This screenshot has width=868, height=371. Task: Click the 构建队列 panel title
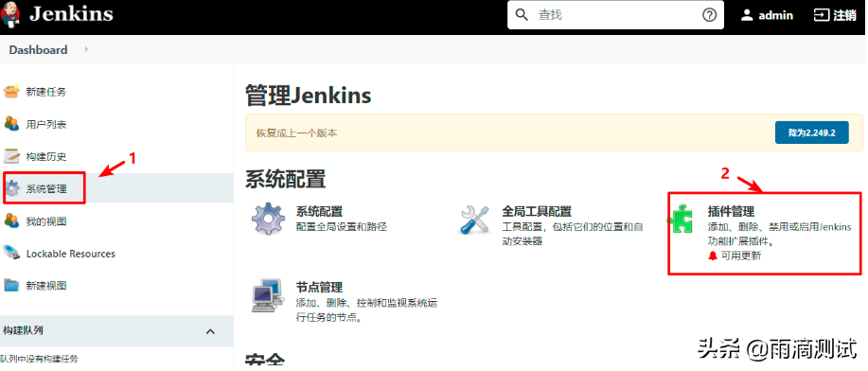coord(23,330)
